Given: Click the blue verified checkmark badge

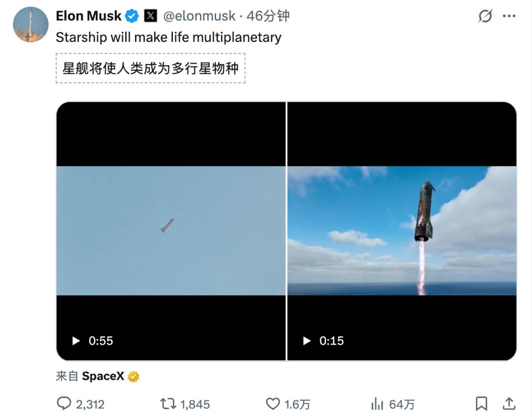Looking at the screenshot, I should (x=132, y=16).
